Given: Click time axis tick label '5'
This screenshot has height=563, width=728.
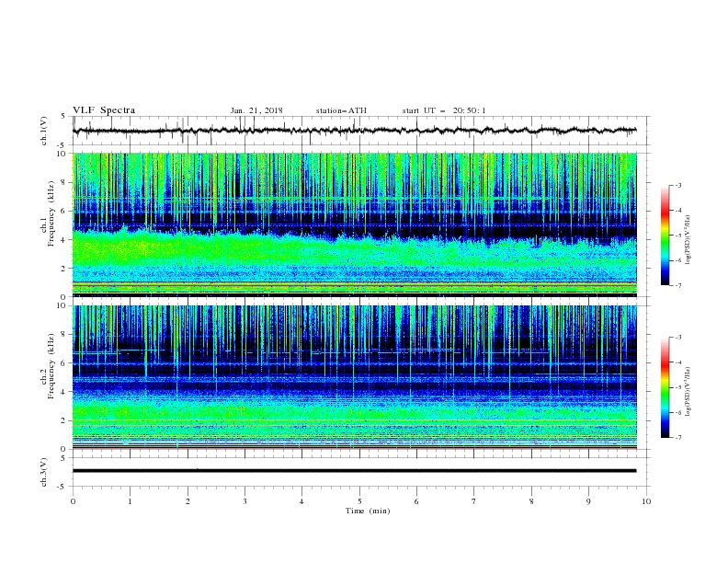Looking at the screenshot, I should (x=359, y=501).
